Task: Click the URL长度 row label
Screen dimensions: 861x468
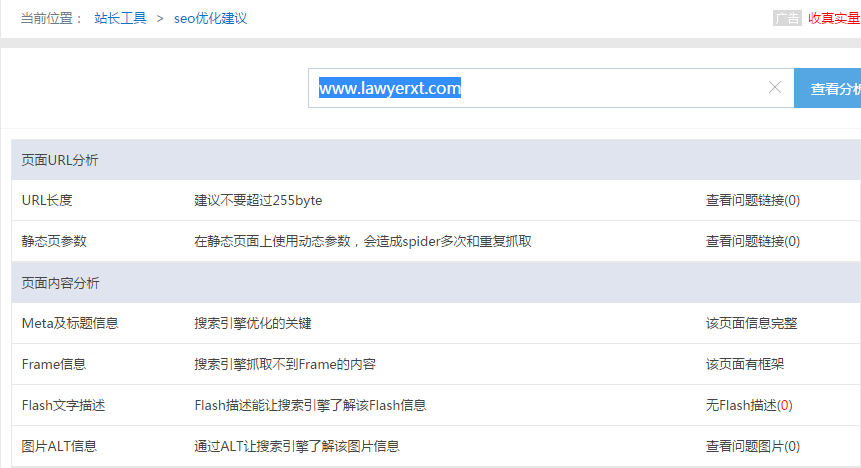Action: [x=47, y=200]
